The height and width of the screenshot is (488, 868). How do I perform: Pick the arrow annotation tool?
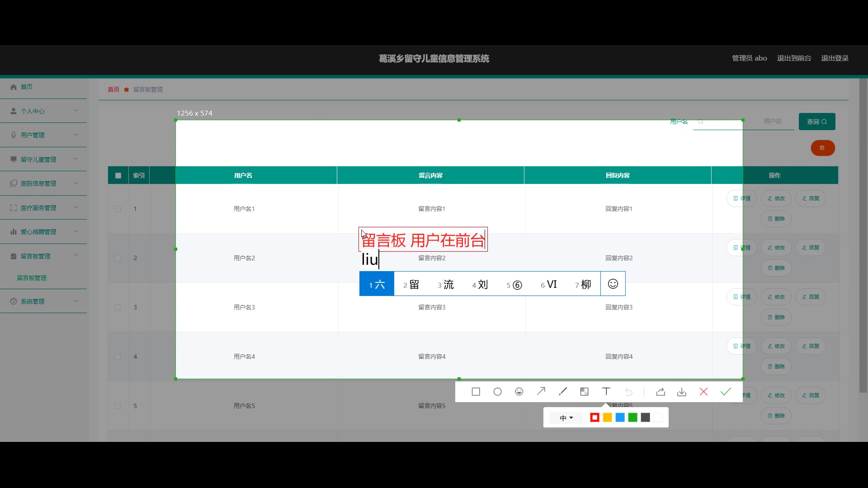pyautogui.click(x=541, y=391)
